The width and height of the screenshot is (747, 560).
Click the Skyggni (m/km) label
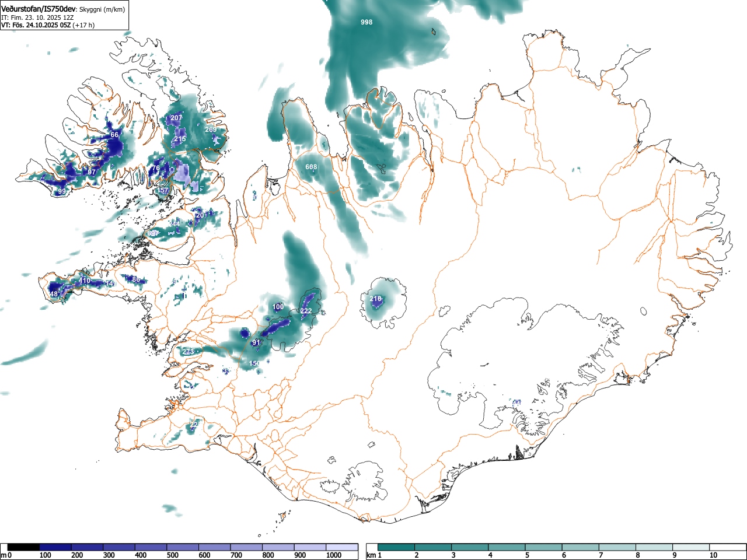coord(102,9)
